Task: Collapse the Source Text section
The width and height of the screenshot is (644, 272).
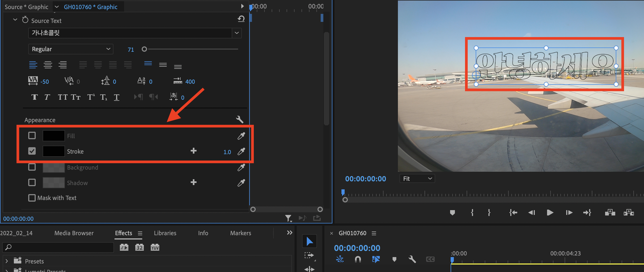Action: pos(15,20)
